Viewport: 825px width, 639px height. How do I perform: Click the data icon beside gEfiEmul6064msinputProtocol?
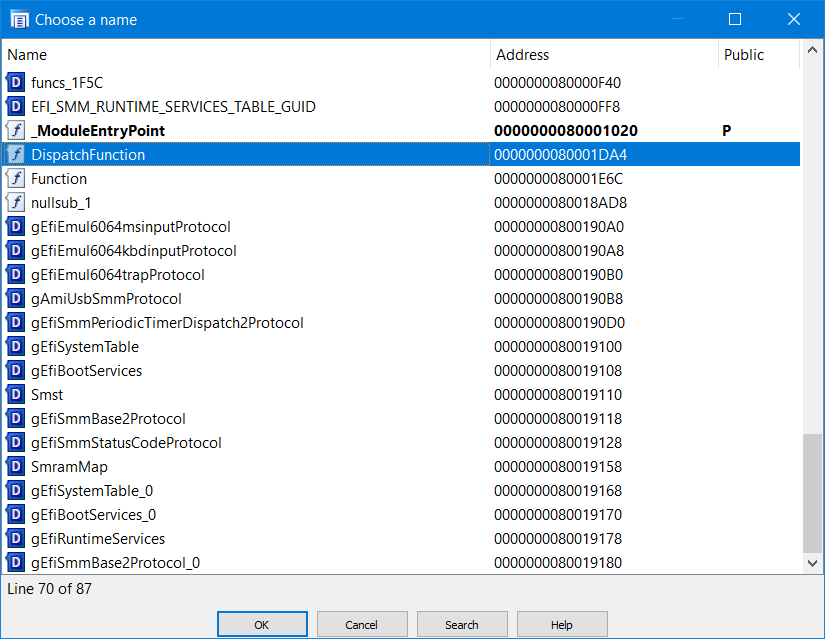coord(16,226)
